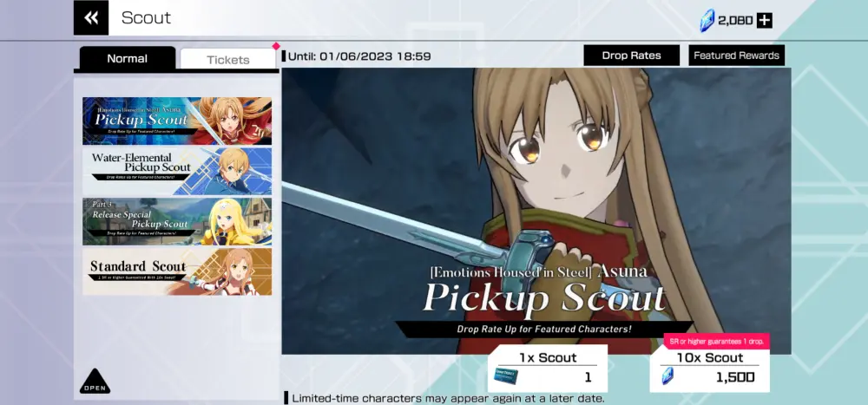Tap the red notification dot on Tickets
The image size is (868, 405).
click(x=276, y=46)
